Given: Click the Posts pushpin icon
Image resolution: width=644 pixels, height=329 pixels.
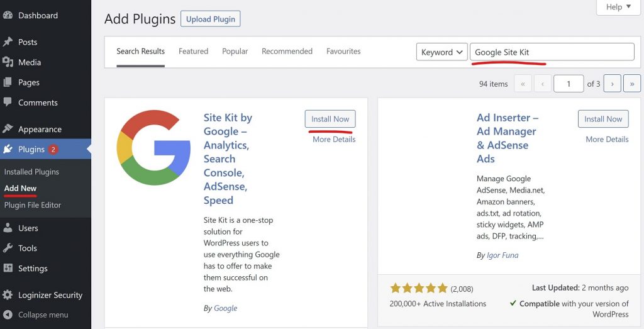Looking at the screenshot, I should point(8,42).
